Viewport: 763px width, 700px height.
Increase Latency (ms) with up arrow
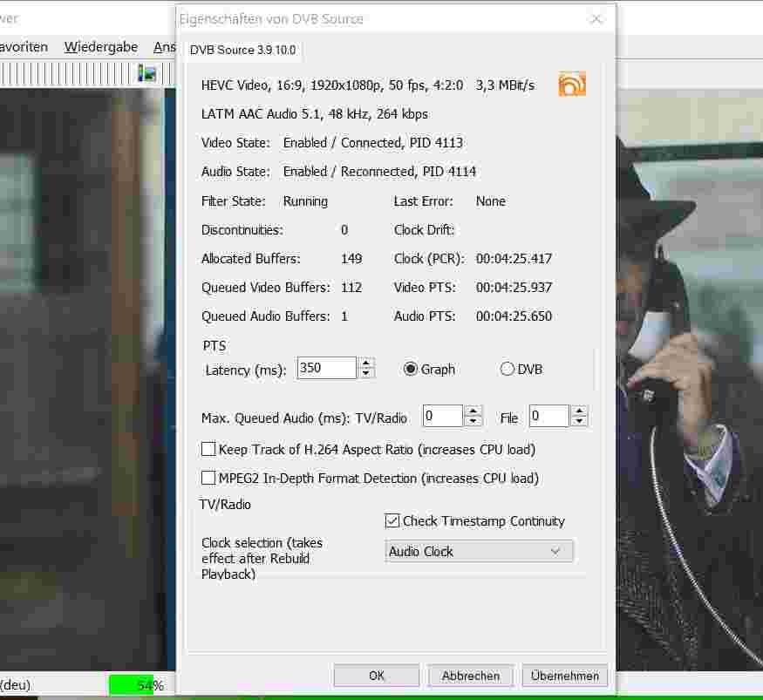tap(366, 363)
